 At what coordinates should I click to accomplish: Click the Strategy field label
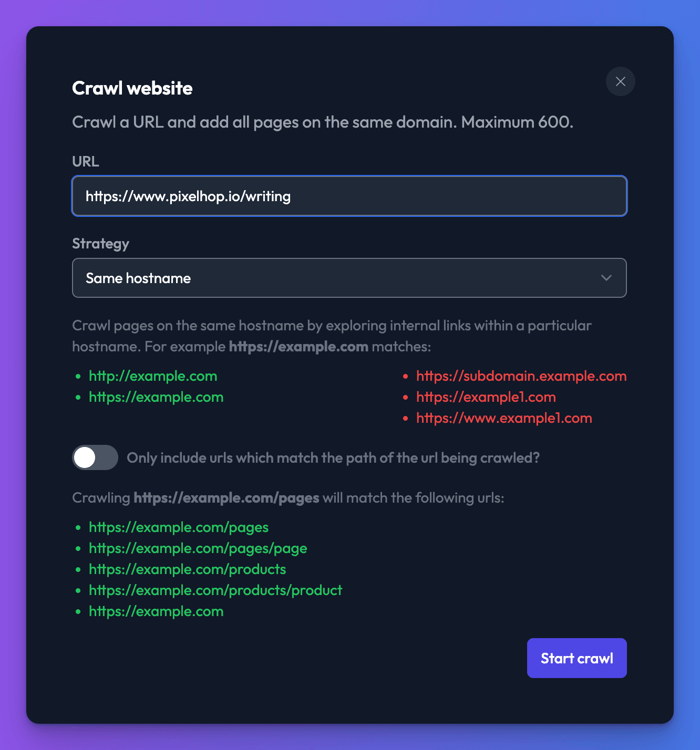pos(100,244)
